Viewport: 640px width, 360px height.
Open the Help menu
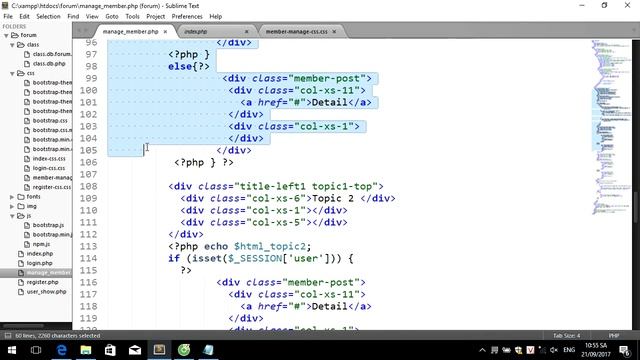[x=216, y=16]
